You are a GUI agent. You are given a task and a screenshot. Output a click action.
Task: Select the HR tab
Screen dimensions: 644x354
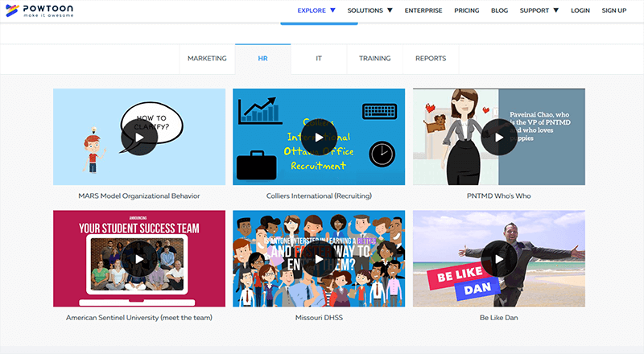coord(263,59)
